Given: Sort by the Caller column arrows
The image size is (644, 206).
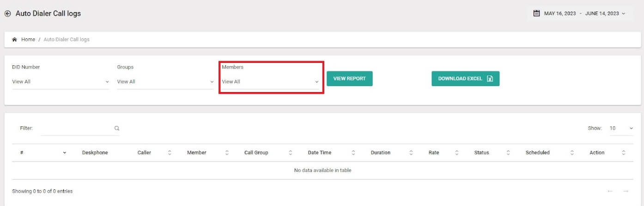Looking at the screenshot, I should (170, 153).
